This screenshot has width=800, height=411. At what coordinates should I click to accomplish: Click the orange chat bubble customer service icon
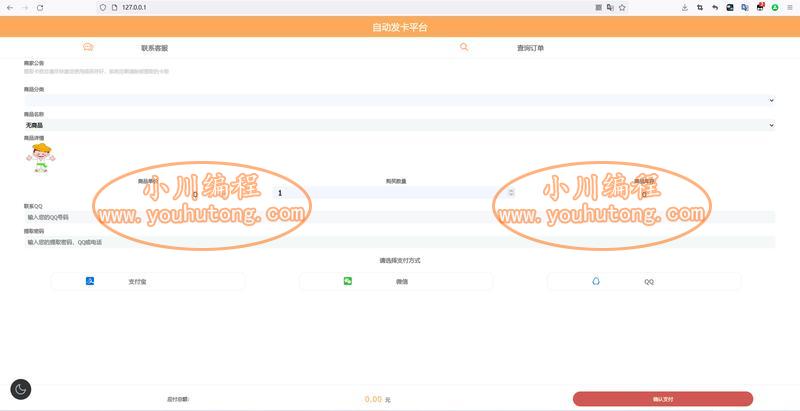88,47
